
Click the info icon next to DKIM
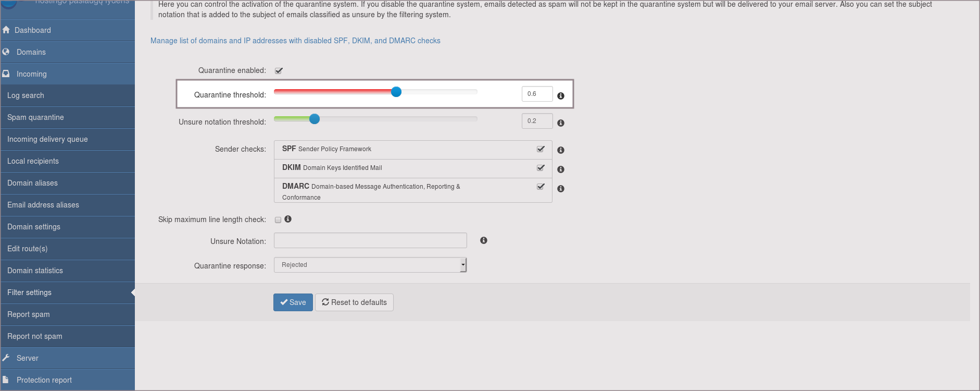pyautogui.click(x=560, y=169)
